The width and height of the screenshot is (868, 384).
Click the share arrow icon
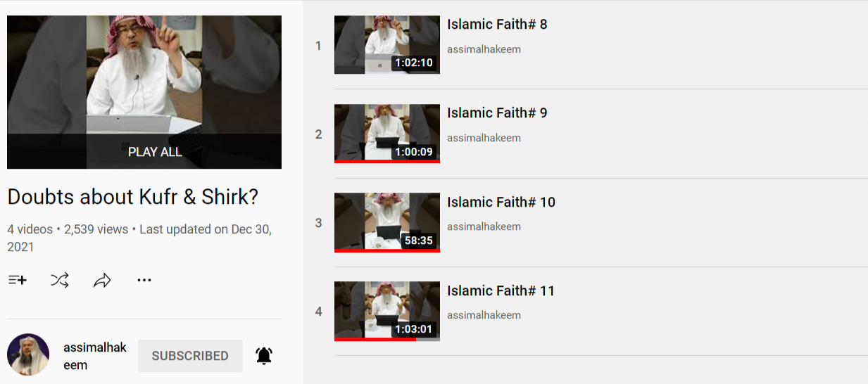(x=102, y=281)
